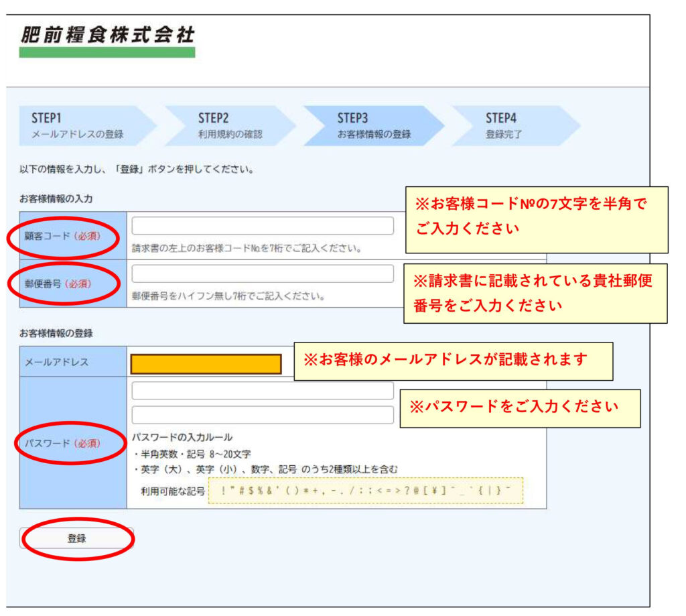Click the note パスワードをご入力ください
The height and width of the screenshot is (616, 686).
click(519, 408)
